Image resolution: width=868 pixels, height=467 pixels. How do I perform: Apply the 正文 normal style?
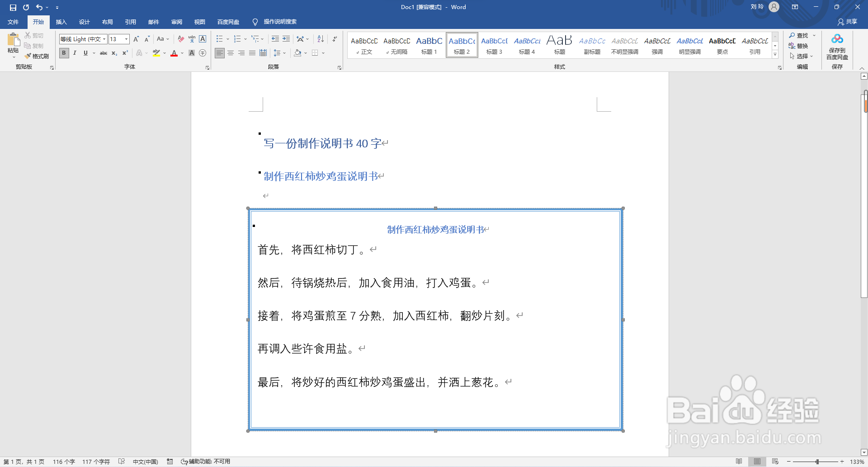[x=364, y=45]
